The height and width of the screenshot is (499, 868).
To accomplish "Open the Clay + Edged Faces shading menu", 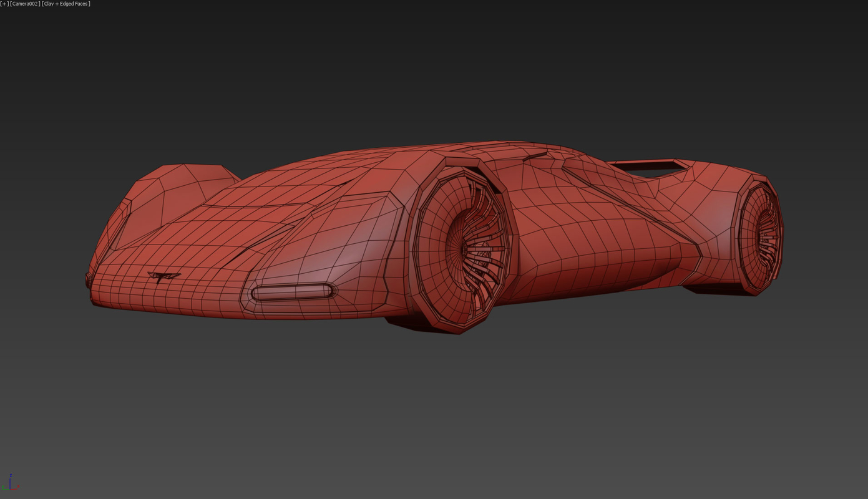I will coord(65,3).
